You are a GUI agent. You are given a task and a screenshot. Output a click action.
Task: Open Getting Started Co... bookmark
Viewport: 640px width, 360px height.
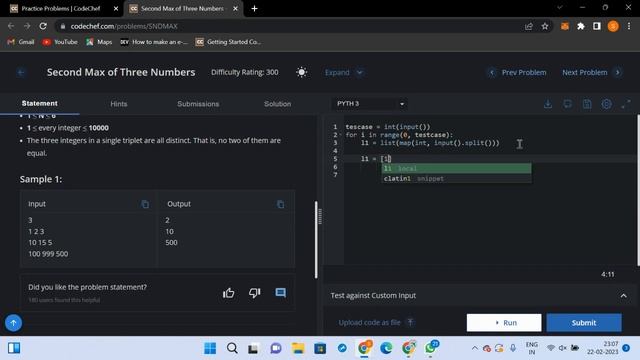228,42
